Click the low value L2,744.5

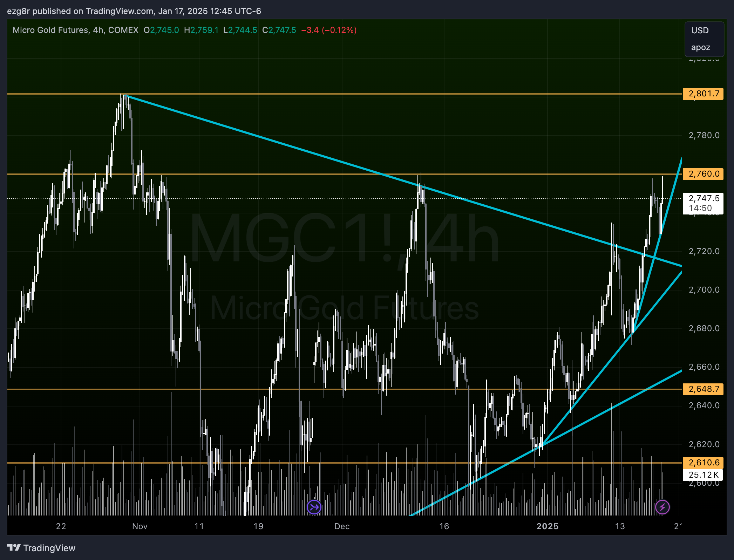pyautogui.click(x=240, y=30)
